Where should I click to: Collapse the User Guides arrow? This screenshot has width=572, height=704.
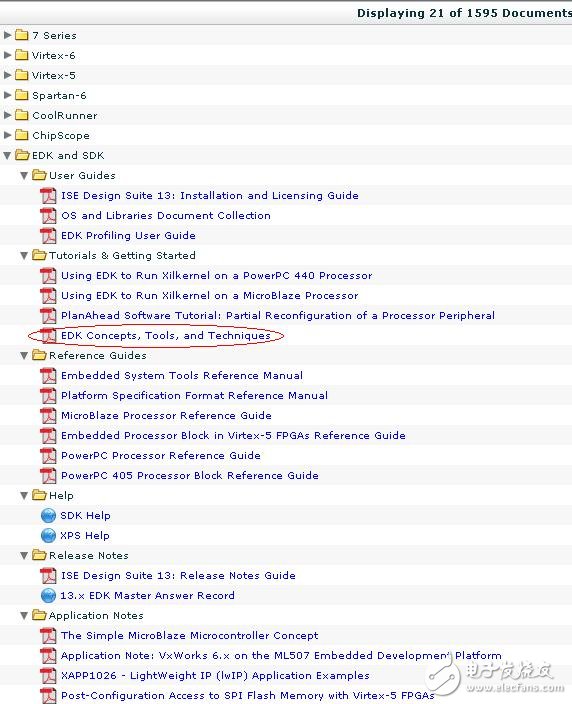coord(24,176)
